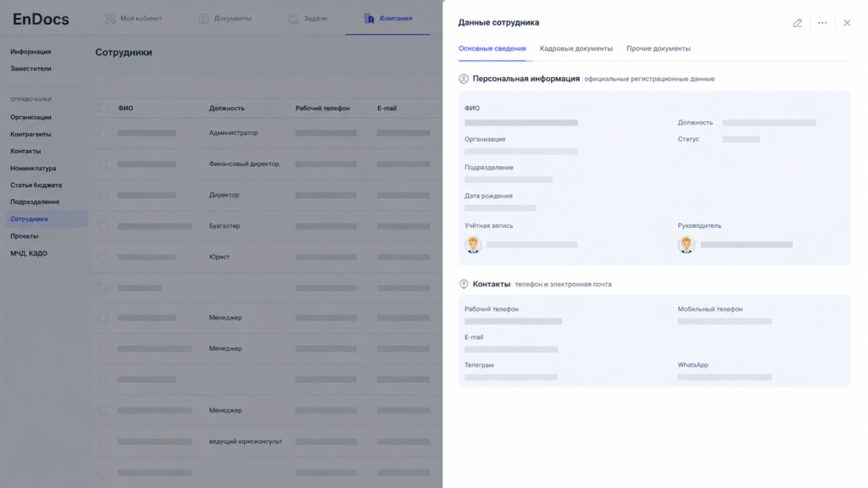Click the Дата рождения value field
Screen dimensions: 868x488
tap(500, 208)
